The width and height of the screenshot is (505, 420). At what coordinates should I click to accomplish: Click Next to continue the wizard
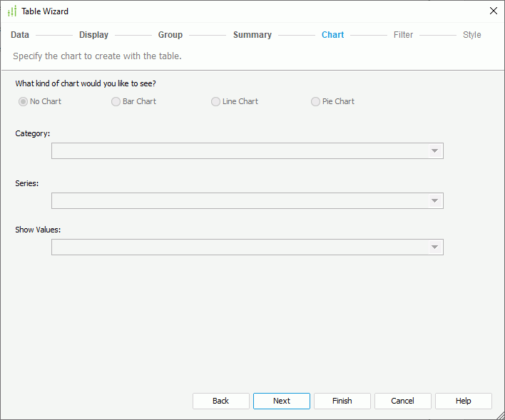281,401
